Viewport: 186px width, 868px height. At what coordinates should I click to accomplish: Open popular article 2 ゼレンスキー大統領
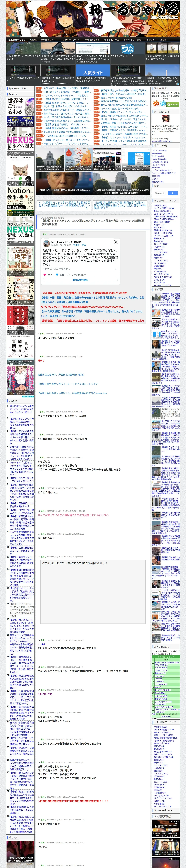point(22,423)
